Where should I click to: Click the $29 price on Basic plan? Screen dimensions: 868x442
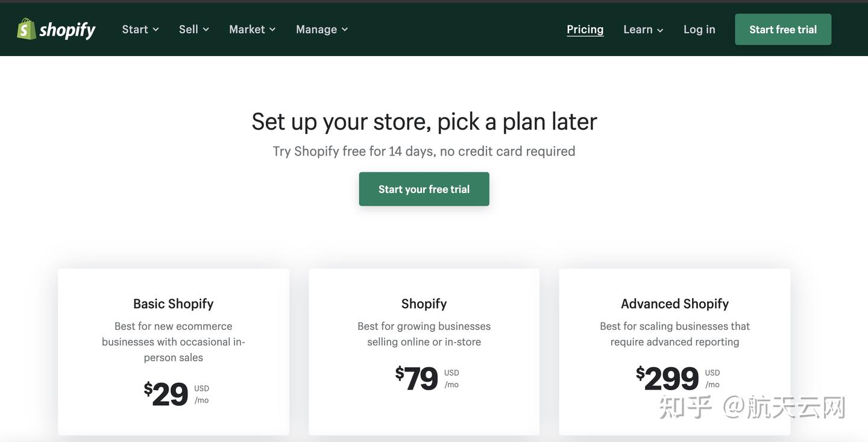[x=166, y=394]
